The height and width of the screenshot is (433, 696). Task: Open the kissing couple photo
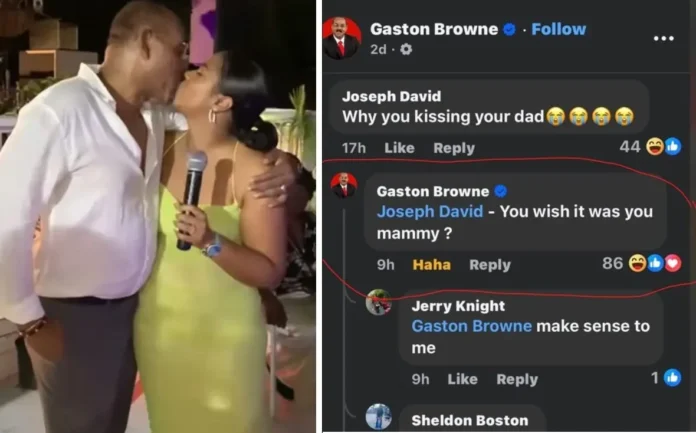(158, 216)
